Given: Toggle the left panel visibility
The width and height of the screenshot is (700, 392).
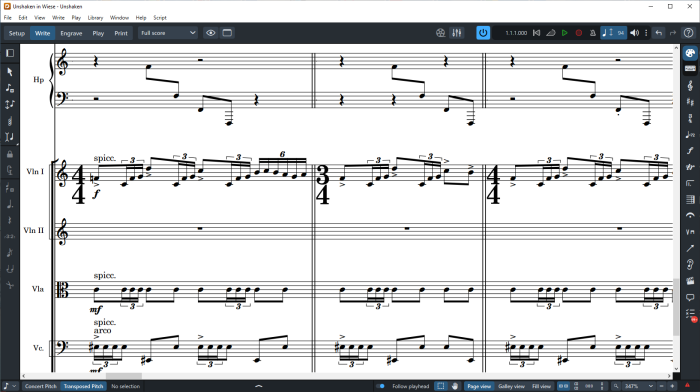Looking at the screenshot, I should (x=10, y=53).
